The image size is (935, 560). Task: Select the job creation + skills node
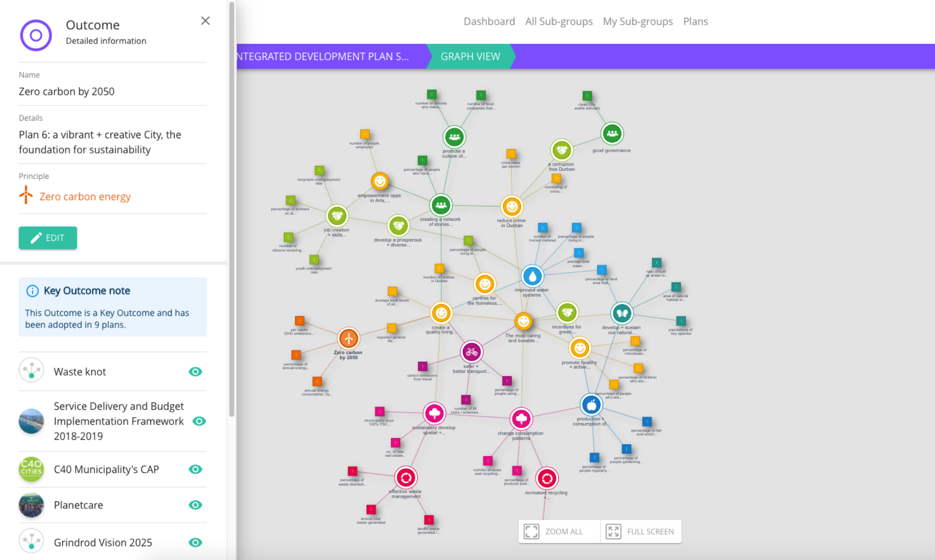click(337, 216)
